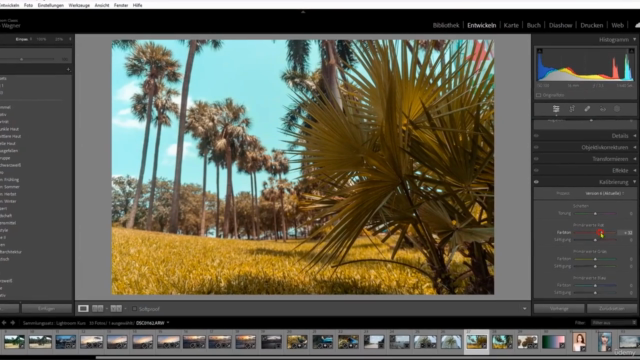Viewport: 640px width, 360px height.
Task: Open the filmstrip Filter dropdown
Action: (614, 323)
